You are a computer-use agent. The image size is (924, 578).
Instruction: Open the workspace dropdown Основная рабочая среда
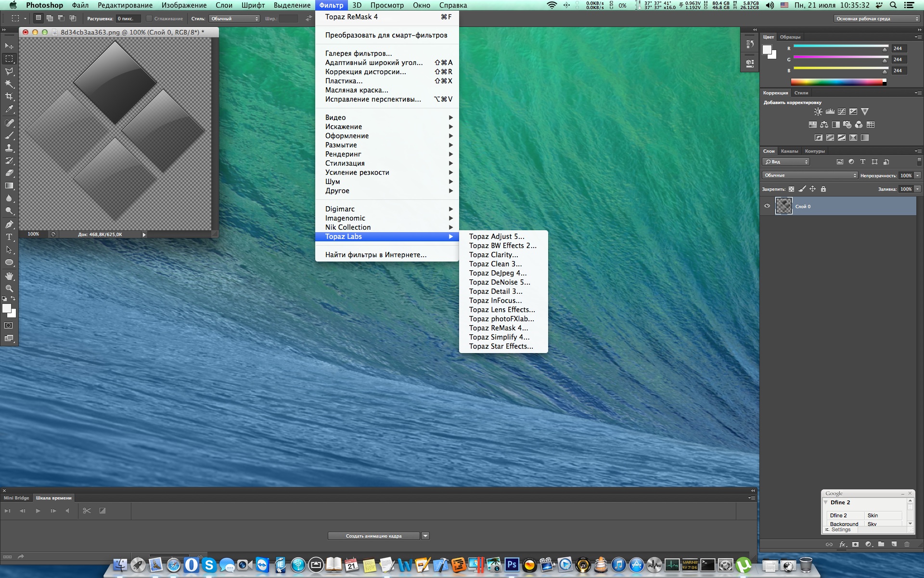877,19
